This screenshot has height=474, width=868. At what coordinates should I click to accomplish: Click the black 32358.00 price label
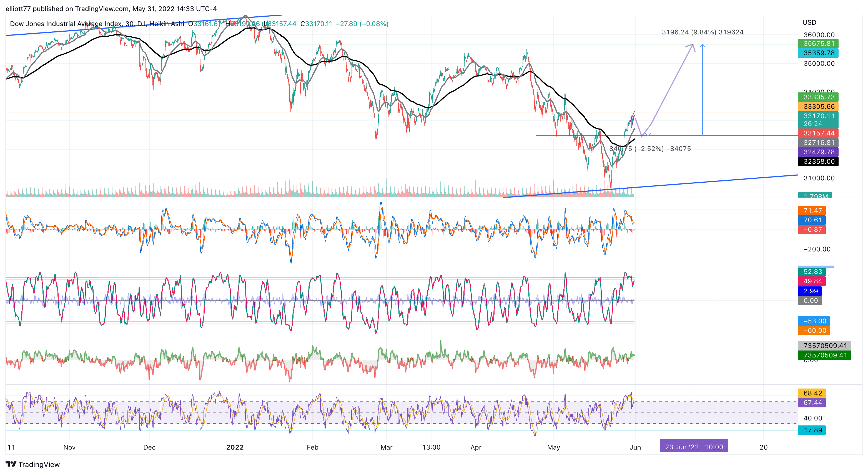point(818,161)
